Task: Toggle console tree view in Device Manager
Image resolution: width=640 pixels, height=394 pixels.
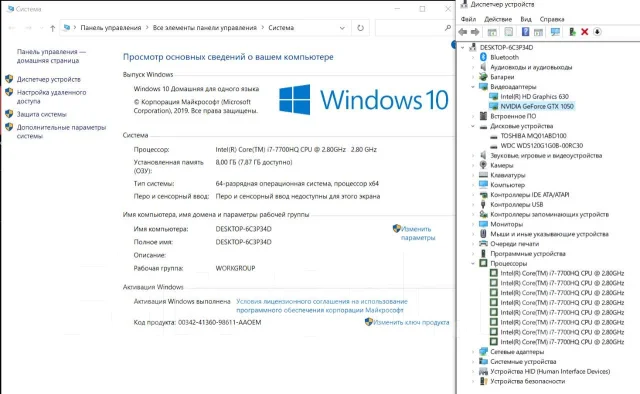Action: pos(492,32)
